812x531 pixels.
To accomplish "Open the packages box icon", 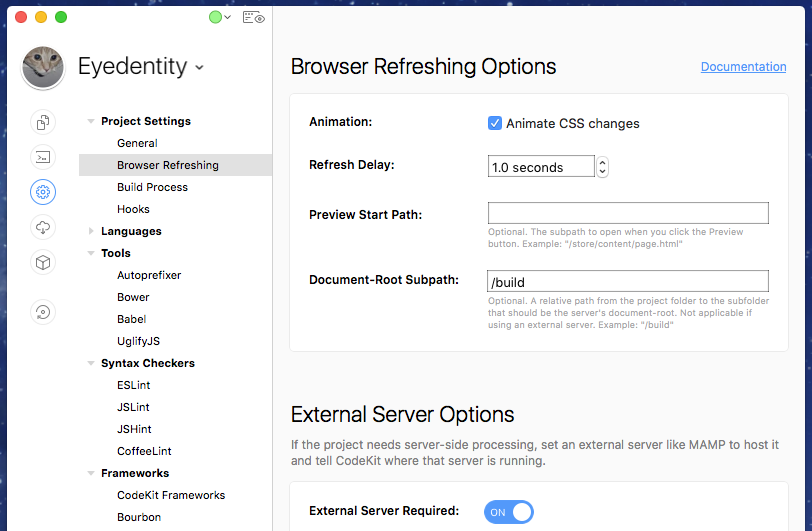I will click(x=43, y=262).
